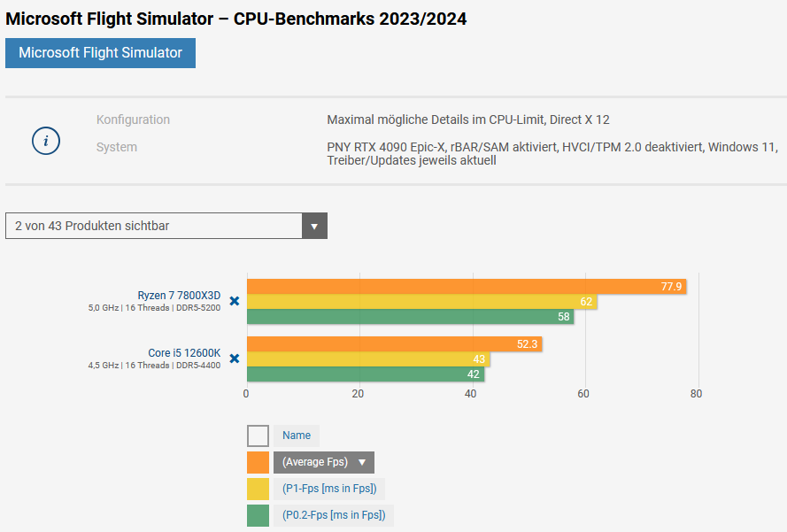Select the (P0.2-Fps [ms in Fps]) legend entry
787x532 pixels.
coord(334,515)
